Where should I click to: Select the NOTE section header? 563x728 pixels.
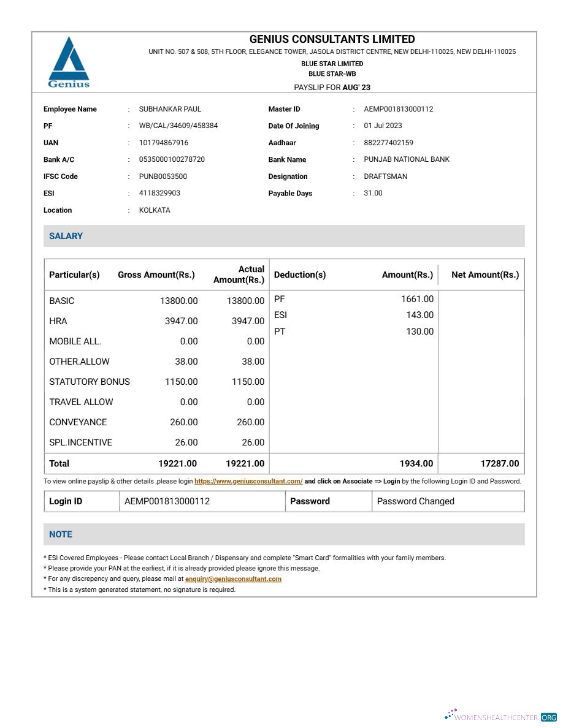click(x=61, y=534)
